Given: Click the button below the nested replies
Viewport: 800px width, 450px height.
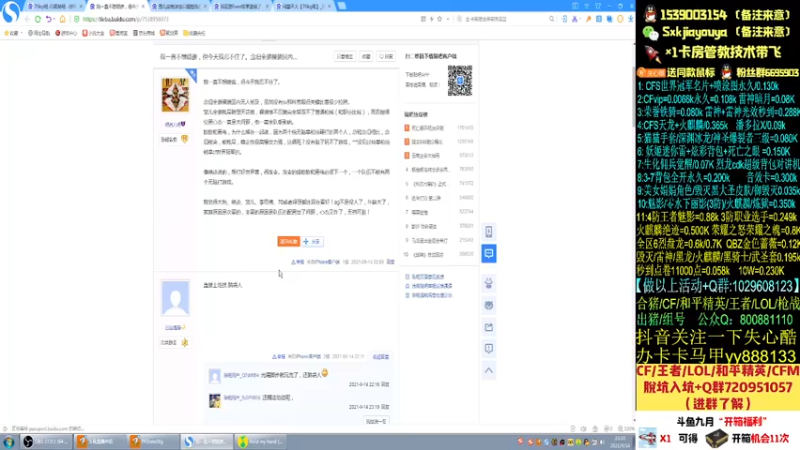Looking at the screenshot, I should click(377, 421).
